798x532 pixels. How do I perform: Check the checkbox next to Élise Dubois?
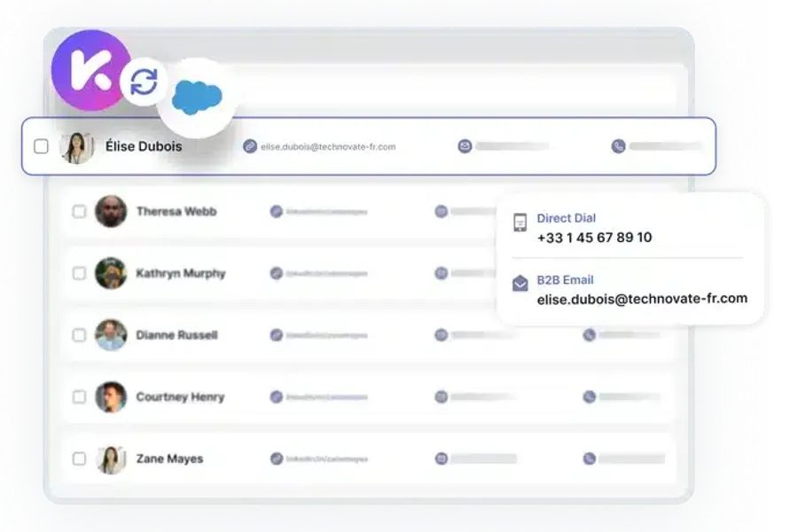pos(41,147)
